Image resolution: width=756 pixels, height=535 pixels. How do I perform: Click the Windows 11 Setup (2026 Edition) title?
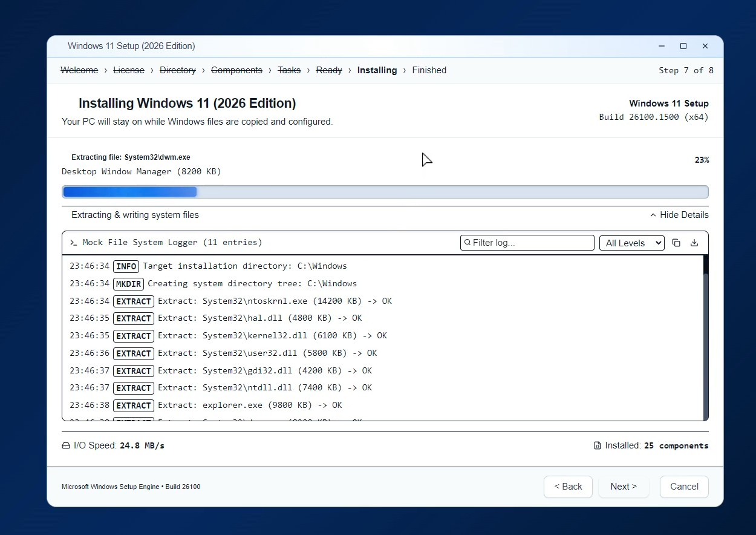[x=131, y=46]
